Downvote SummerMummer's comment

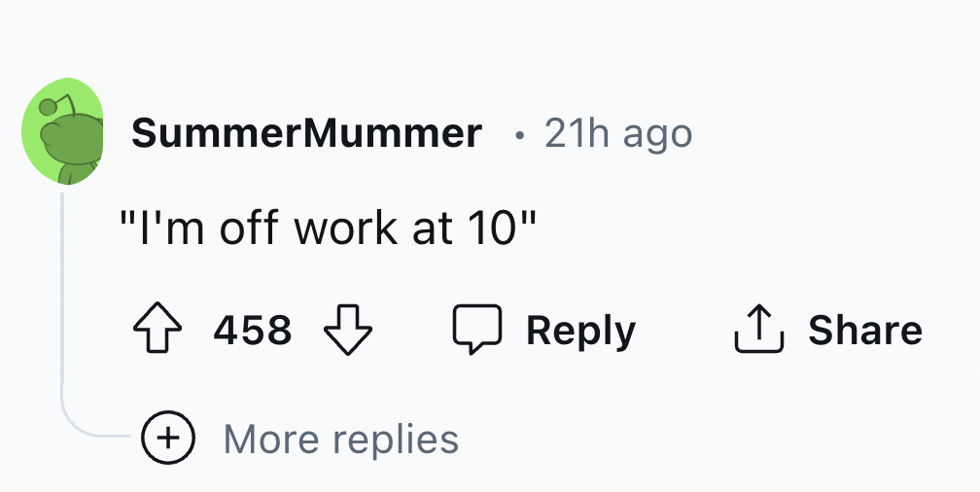[x=347, y=332]
